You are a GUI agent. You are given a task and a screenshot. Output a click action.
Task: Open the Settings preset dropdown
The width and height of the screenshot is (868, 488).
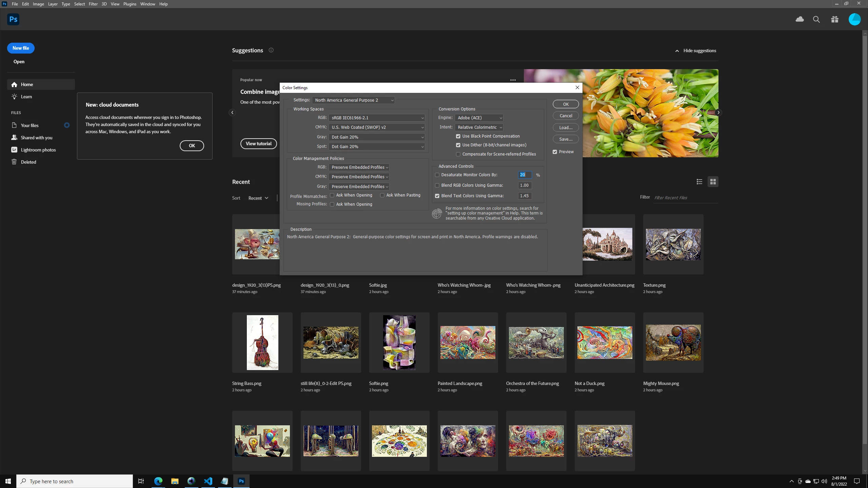click(x=353, y=100)
